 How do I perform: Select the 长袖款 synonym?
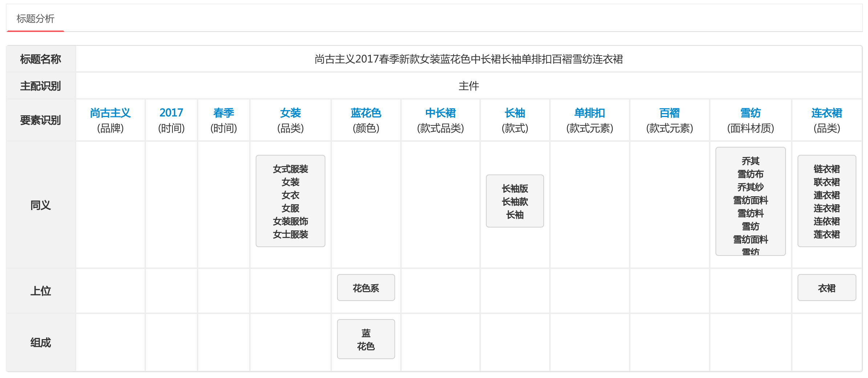click(x=515, y=202)
